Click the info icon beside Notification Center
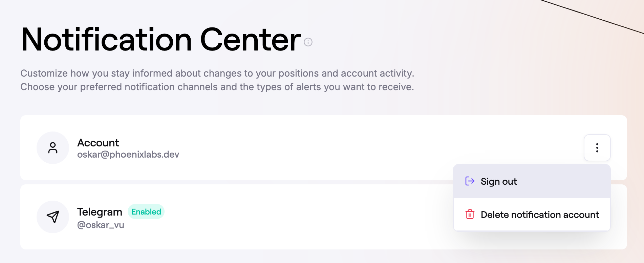The height and width of the screenshot is (263, 644). pos(308,42)
